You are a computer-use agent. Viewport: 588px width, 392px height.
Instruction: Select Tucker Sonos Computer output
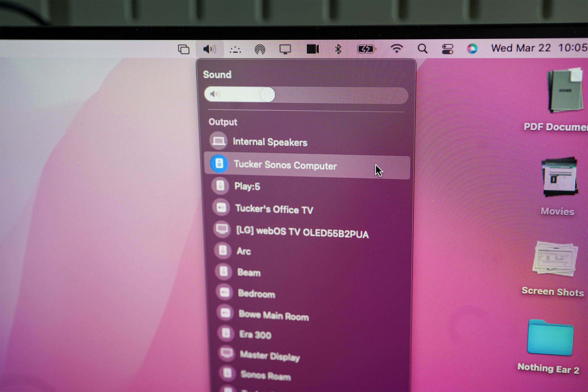[x=285, y=165]
